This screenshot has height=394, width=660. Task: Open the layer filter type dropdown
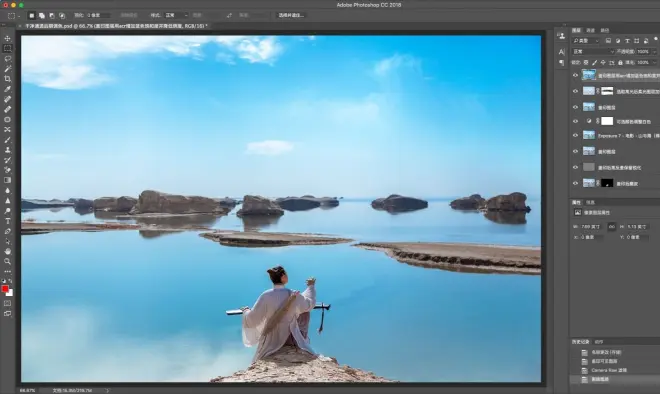click(585, 41)
